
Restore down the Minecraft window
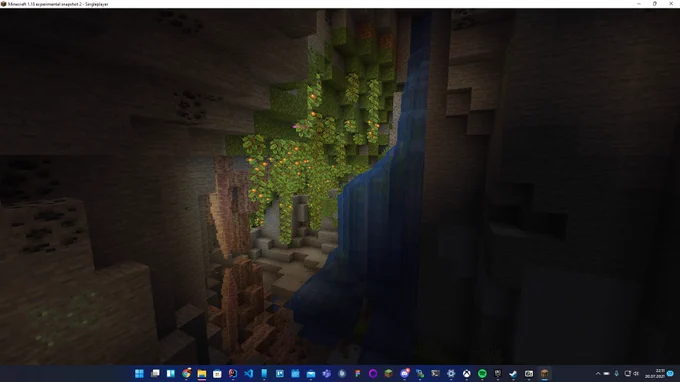tap(655, 4)
